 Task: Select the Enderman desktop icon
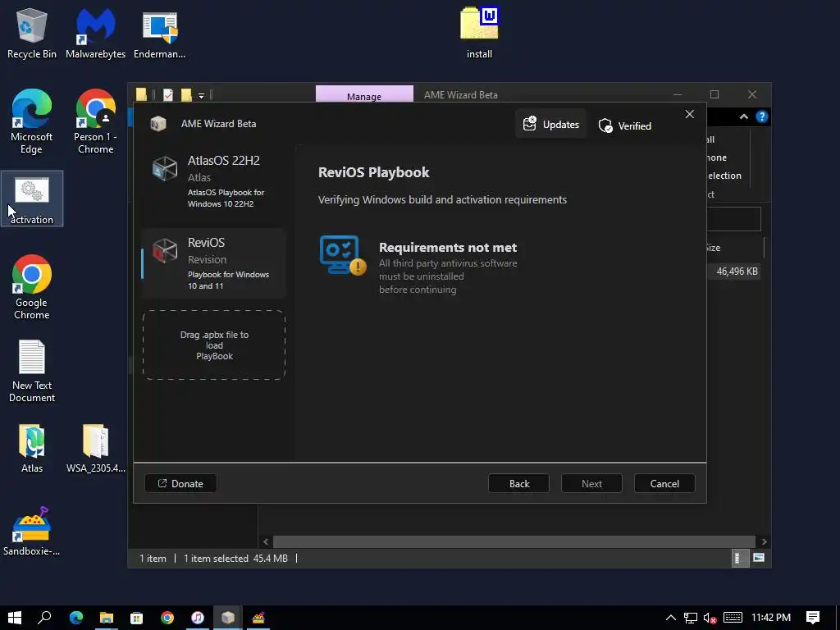pyautogui.click(x=160, y=33)
